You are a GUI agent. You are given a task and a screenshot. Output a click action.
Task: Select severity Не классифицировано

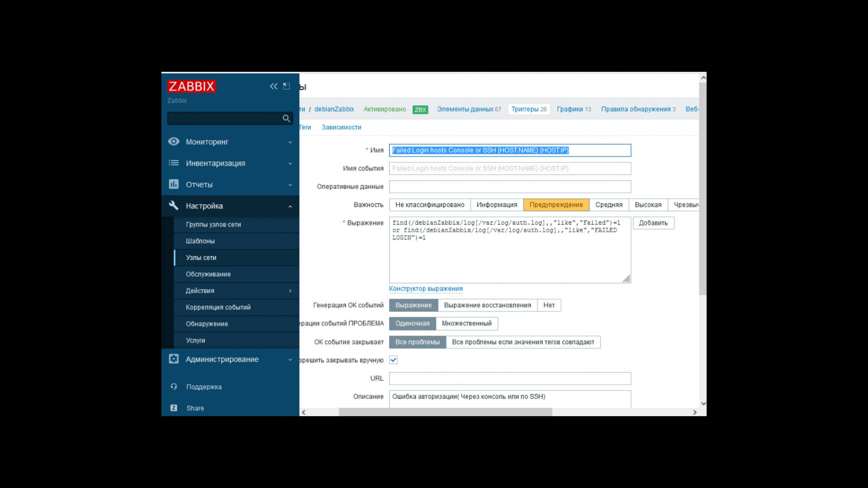point(430,205)
